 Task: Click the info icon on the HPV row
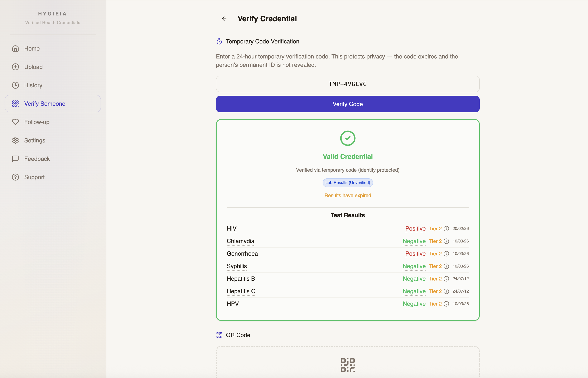pyautogui.click(x=446, y=304)
